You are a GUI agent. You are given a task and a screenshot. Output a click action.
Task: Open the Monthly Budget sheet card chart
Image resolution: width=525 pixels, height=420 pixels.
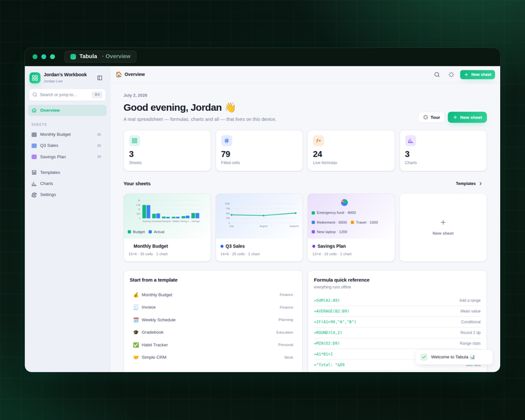tap(167, 216)
